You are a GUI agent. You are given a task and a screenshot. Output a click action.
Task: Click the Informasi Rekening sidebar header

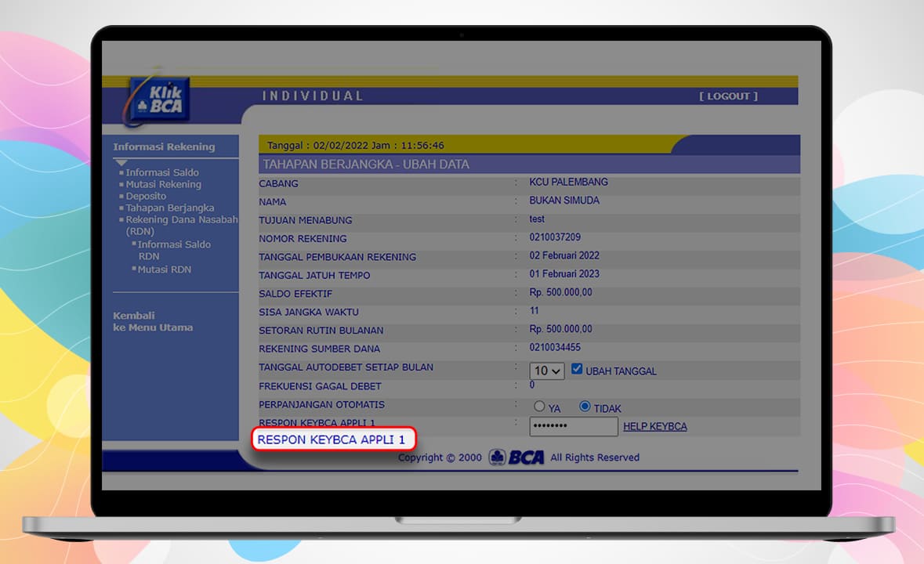tap(164, 146)
